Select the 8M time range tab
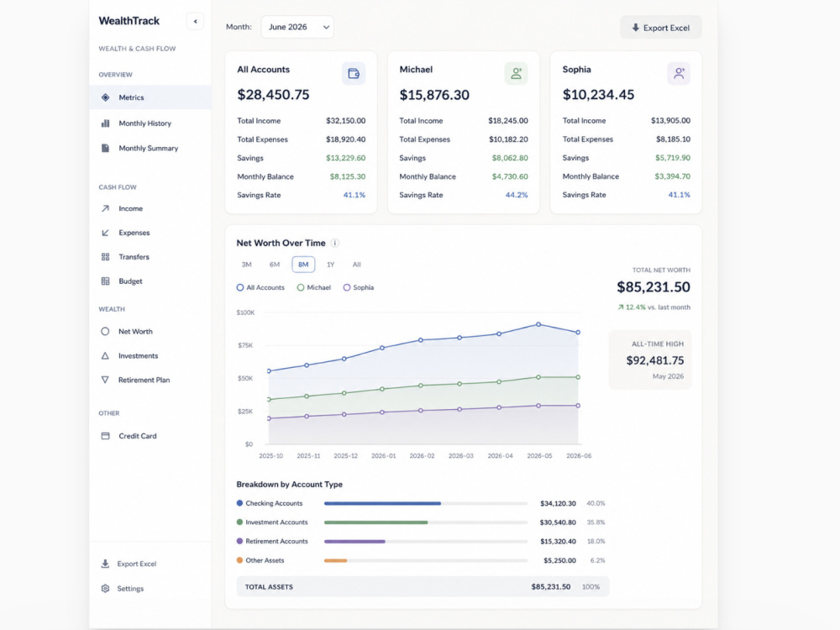The width and height of the screenshot is (840, 630). coord(303,265)
